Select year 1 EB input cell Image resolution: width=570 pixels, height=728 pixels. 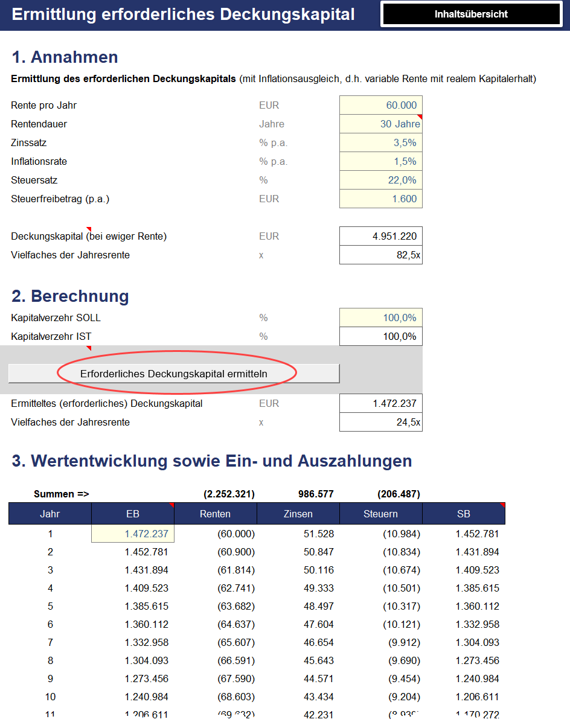point(133,534)
